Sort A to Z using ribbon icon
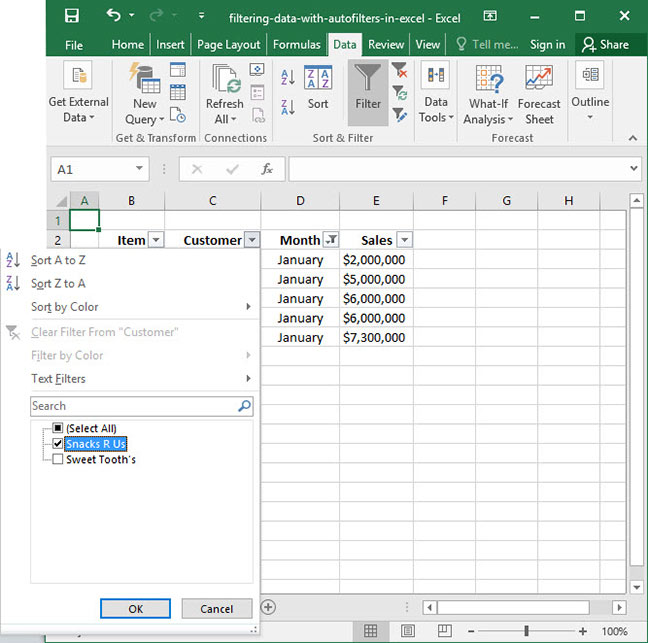 [x=288, y=77]
